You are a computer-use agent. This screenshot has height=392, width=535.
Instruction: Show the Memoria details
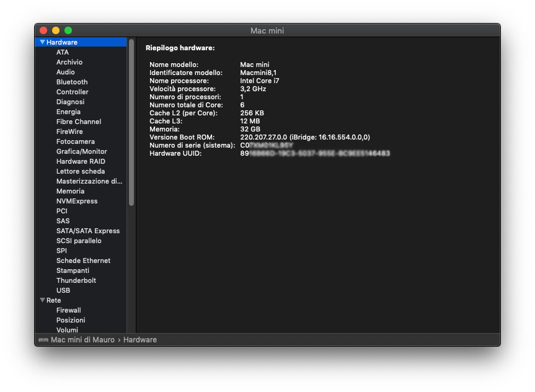70,191
